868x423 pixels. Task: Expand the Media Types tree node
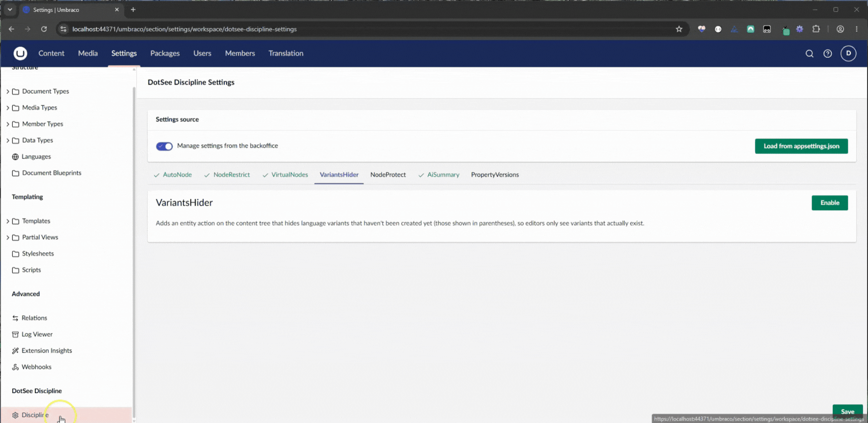(x=8, y=108)
